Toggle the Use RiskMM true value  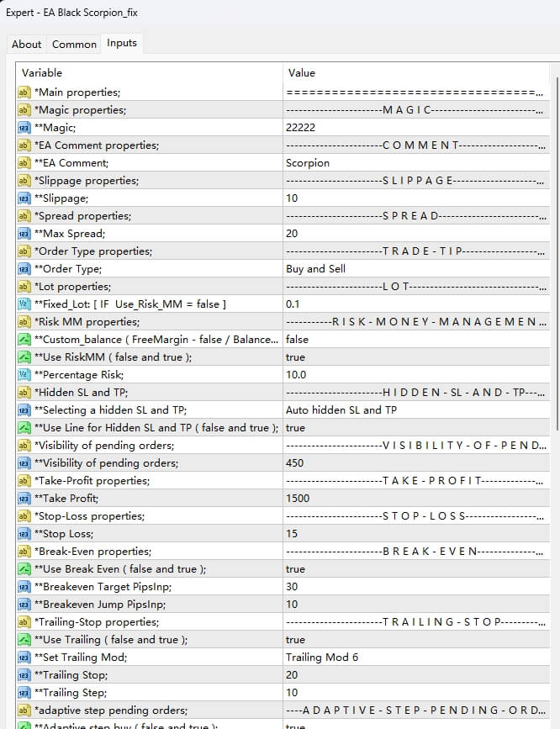tap(296, 357)
